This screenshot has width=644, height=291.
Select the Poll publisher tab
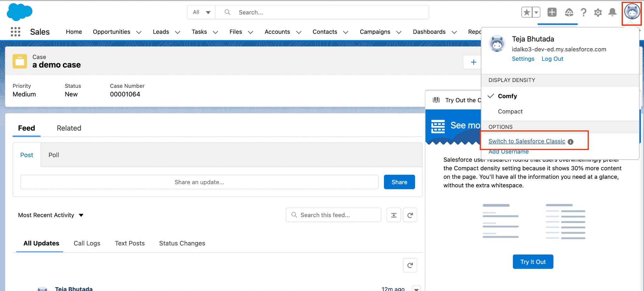click(x=54, y=155)
